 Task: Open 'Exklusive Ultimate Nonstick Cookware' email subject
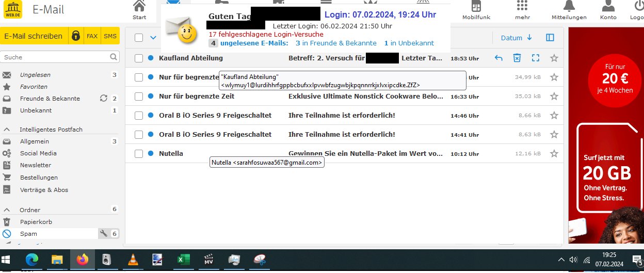tap(365, 97)
